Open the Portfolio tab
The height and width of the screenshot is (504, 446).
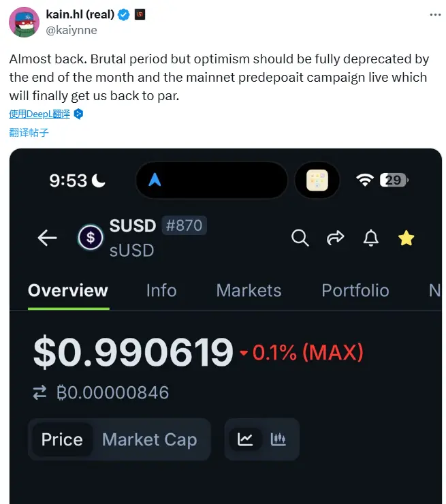click(355, 291)
